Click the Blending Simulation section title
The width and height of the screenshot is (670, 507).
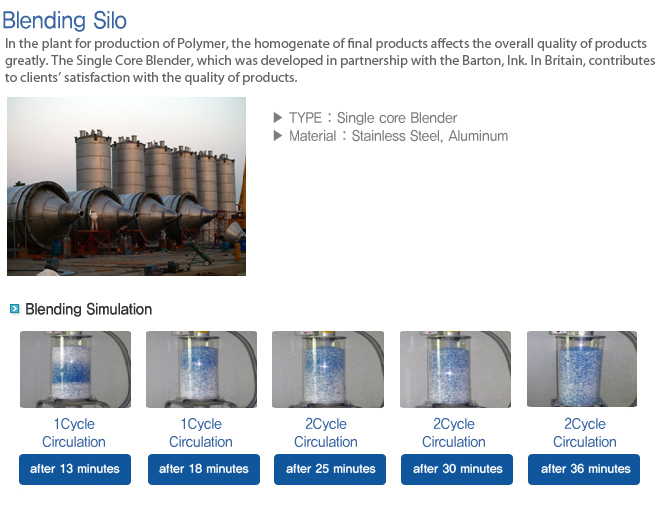coord(89,310)
